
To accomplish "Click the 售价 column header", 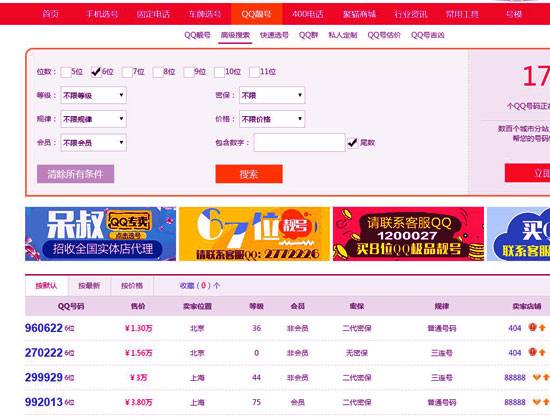I will click(138, 306).
